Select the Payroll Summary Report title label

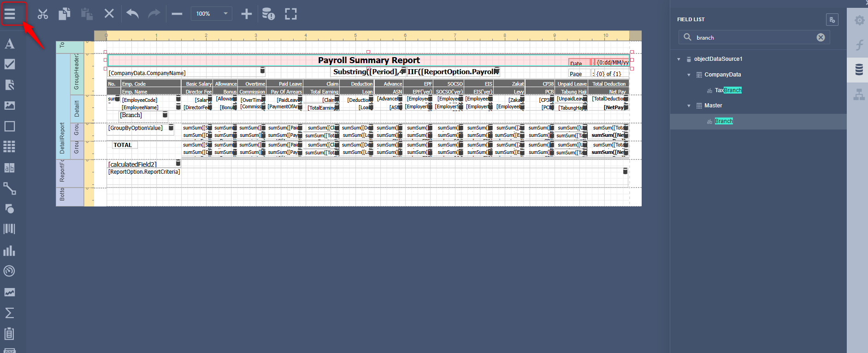(369, 60)
